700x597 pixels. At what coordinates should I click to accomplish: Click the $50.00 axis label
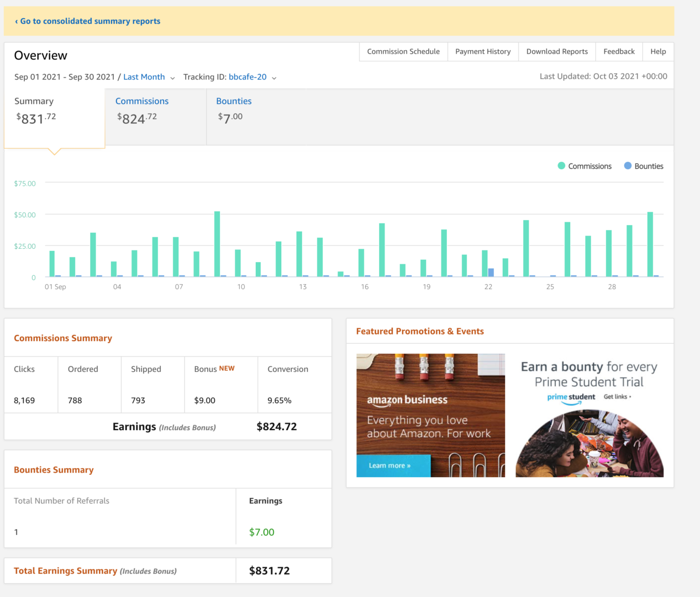click(x=25, y=215)
